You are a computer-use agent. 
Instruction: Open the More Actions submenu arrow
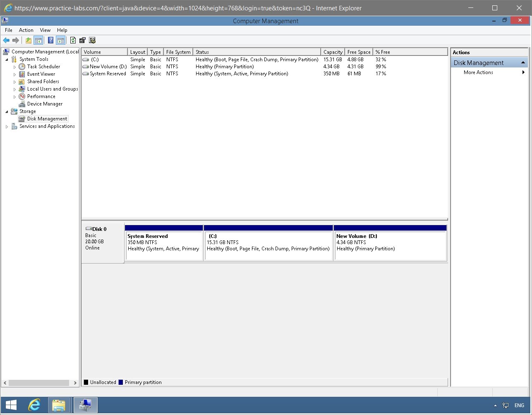pos(523,72)
